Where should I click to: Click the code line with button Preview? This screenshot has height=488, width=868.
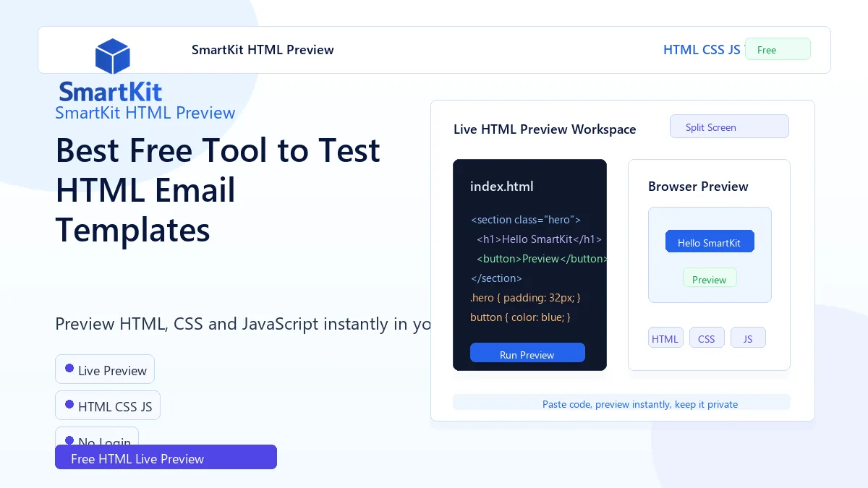pyautogui.click(x=541, y=259)
